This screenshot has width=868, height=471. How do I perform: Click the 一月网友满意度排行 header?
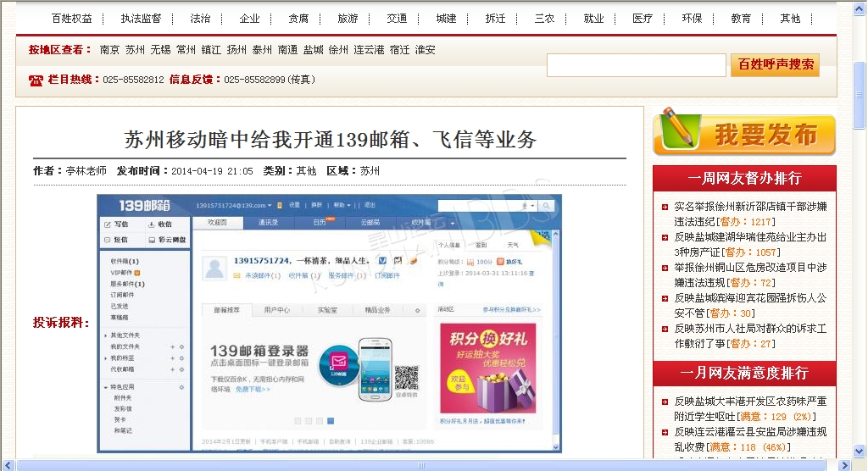pos(744,373)
